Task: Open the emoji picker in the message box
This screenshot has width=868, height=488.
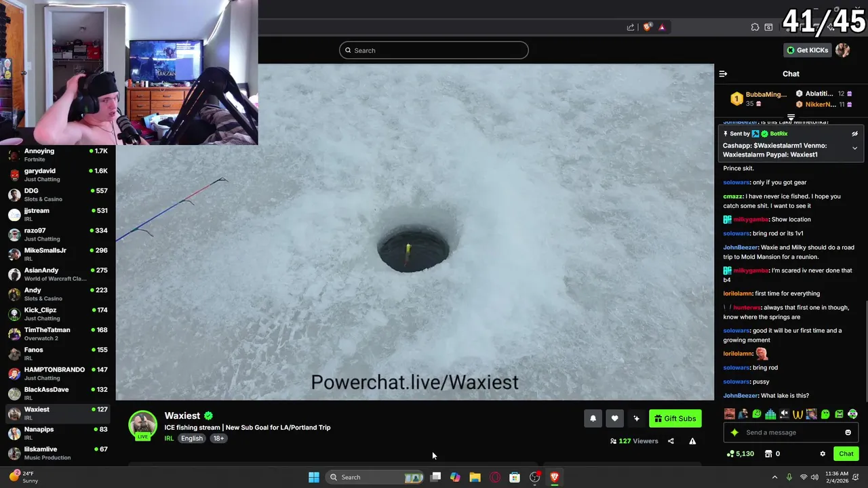Action: pyautogui.click(x=848, y=432)
